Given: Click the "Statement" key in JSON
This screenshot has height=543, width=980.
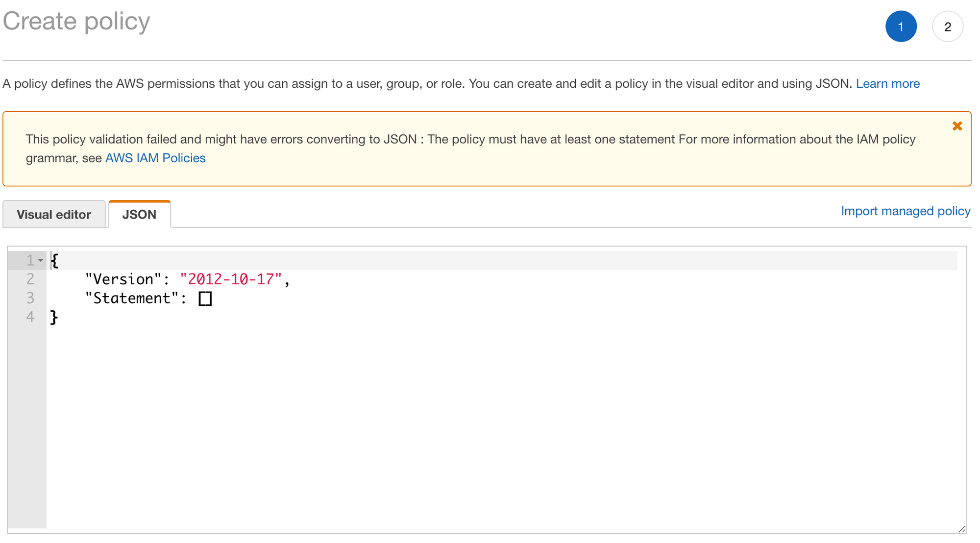Looking at the screenshot, I should pos(131,298).
